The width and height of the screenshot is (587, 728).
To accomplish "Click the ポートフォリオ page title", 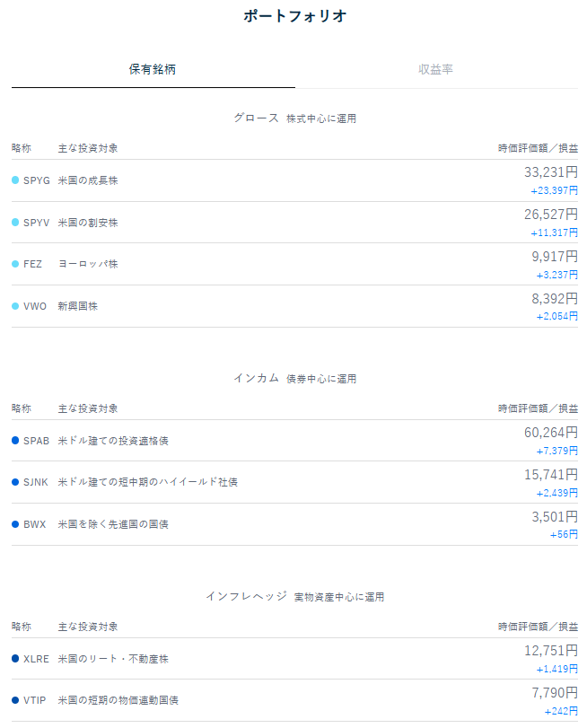I will (295, 16).
